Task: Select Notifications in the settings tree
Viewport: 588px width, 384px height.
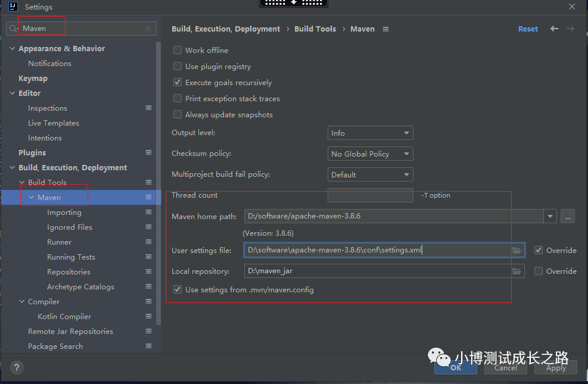Action: point(49,63)
